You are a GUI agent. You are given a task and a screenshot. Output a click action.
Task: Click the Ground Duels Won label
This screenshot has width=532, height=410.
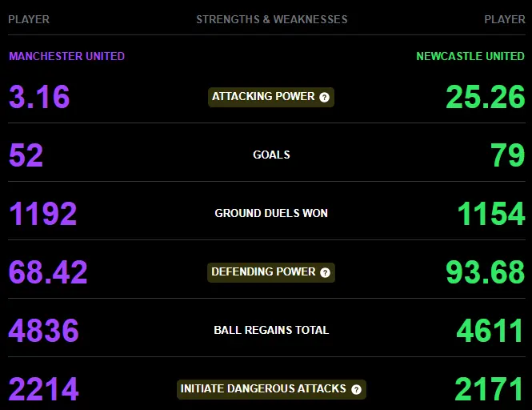(x=271, y=213)
